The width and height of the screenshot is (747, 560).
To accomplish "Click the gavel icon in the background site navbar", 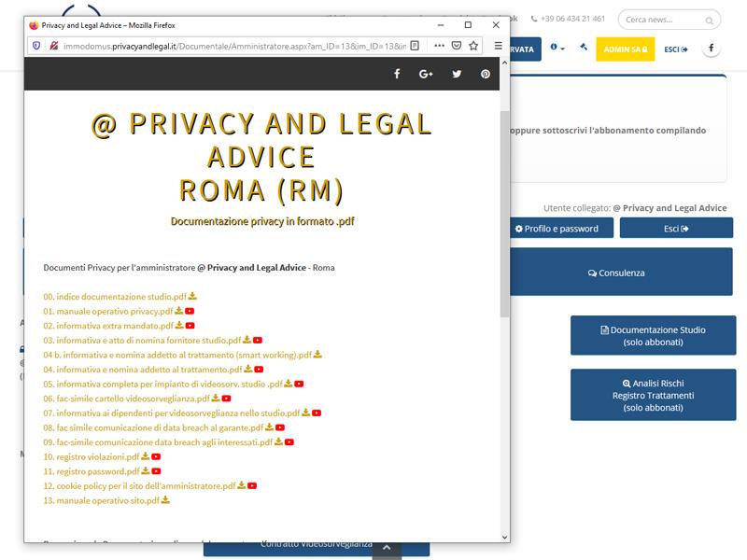I will pos(584,47).
